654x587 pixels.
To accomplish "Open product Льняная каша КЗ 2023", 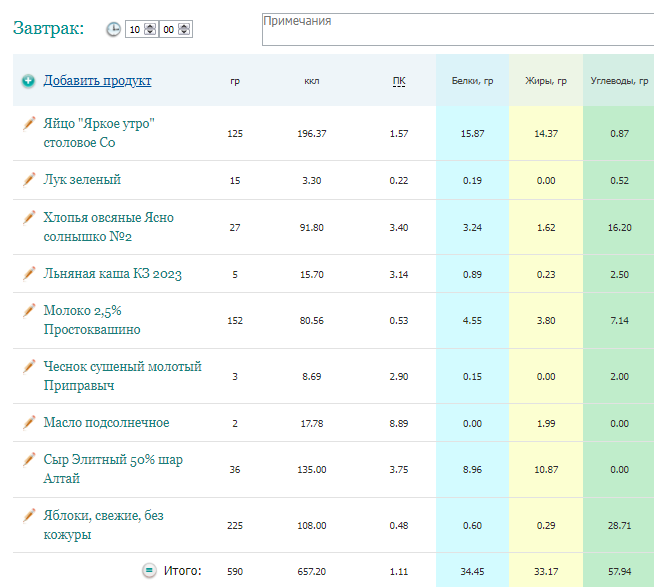I will (x=113, y=274).
